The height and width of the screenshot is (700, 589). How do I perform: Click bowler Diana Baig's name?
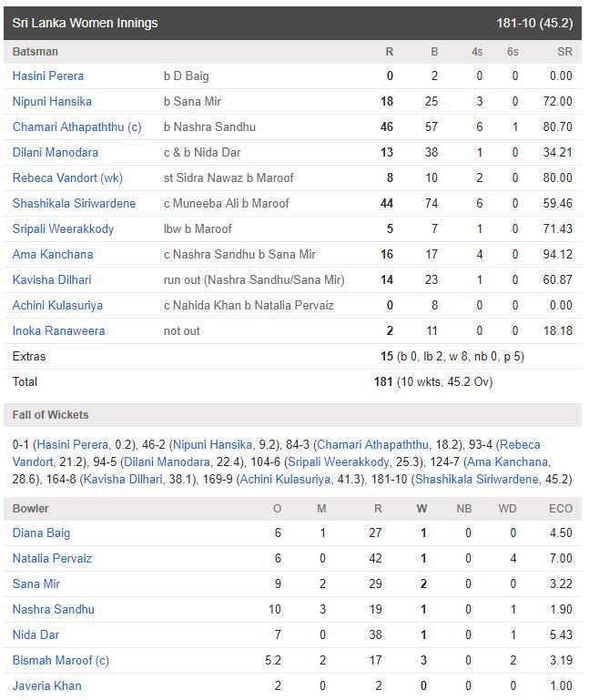[41, 533]
